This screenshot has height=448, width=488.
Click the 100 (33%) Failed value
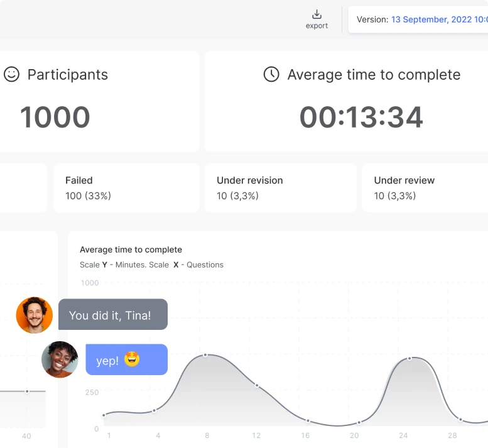point(88,196)
